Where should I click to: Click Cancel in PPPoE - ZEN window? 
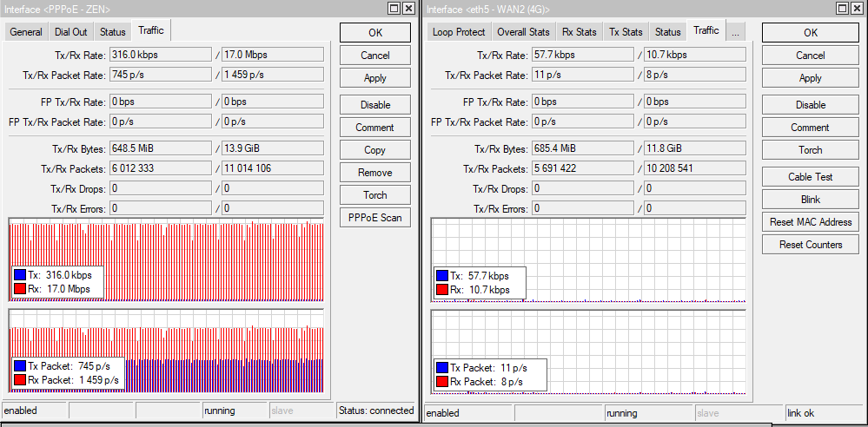[x=375, y=56]
